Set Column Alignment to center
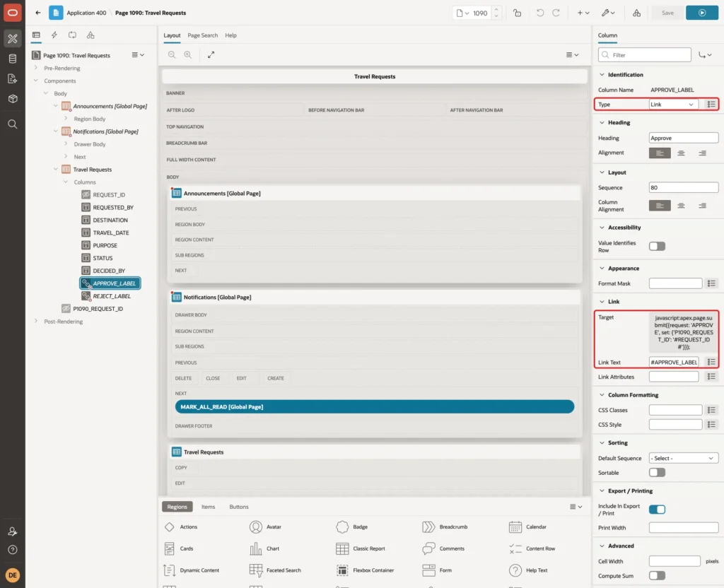 [x=681, y=206]
